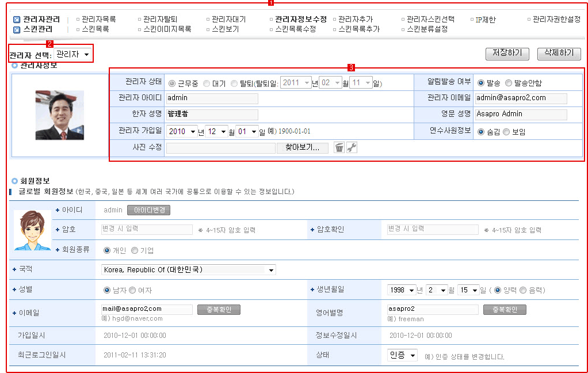Select 여자 gender radio button
588x373 pixels.
click(x=132, y=291)
